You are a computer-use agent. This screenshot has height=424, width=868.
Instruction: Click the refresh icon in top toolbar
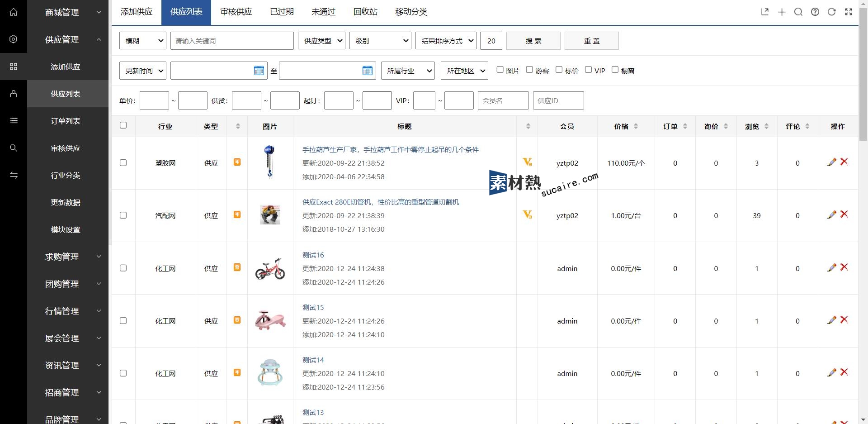tap(831, 12)
